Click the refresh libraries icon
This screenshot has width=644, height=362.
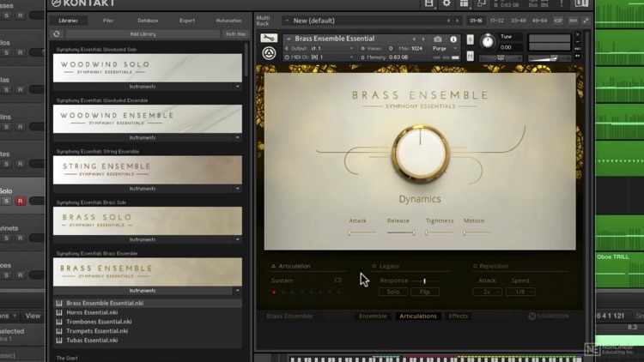(57, 34)
